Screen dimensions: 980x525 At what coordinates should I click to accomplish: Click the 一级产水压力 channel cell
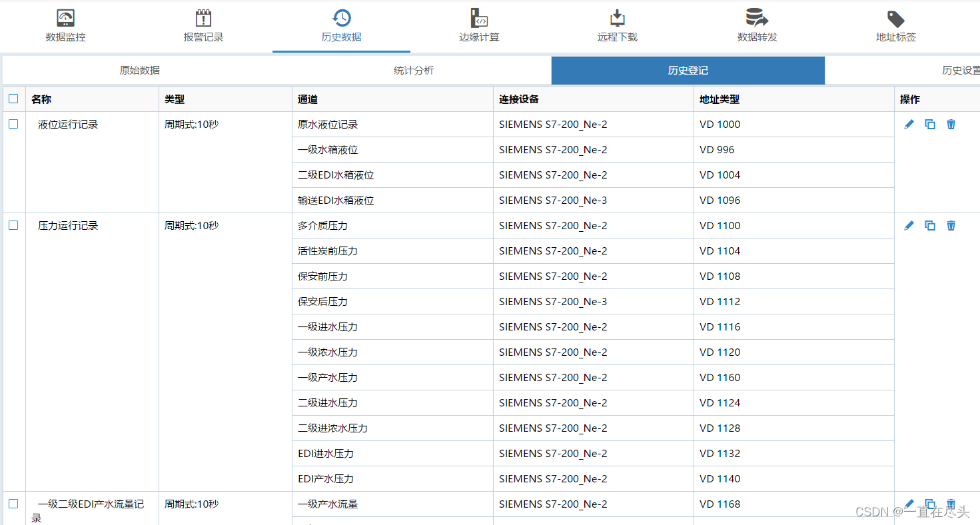click(x=392, y=378)
